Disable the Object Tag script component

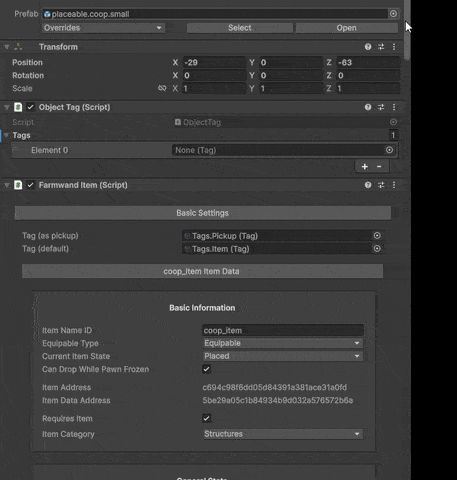tap(31, 107)
